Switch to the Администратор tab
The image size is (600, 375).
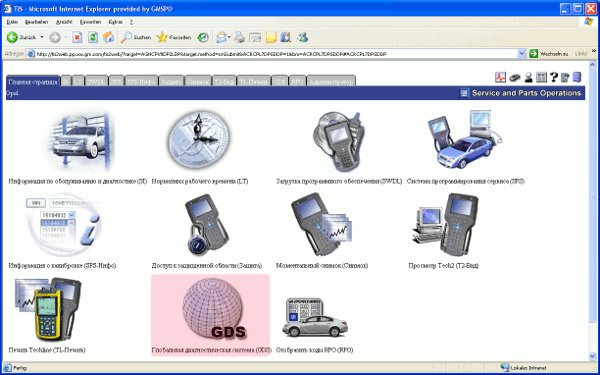(x=331, y=81)
